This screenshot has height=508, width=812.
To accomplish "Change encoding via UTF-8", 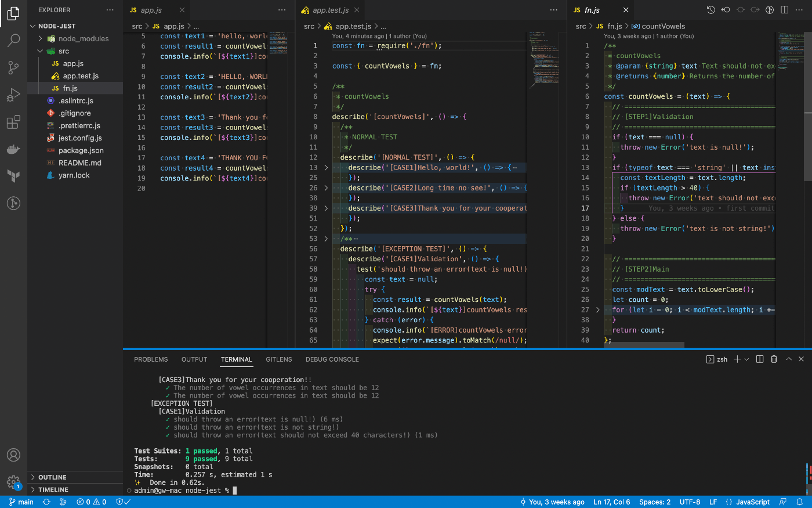I will [x=690, y=502].
